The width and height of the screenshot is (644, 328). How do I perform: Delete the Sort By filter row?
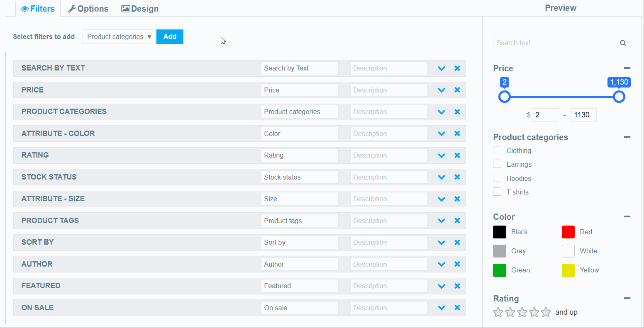tap(457, 243)
